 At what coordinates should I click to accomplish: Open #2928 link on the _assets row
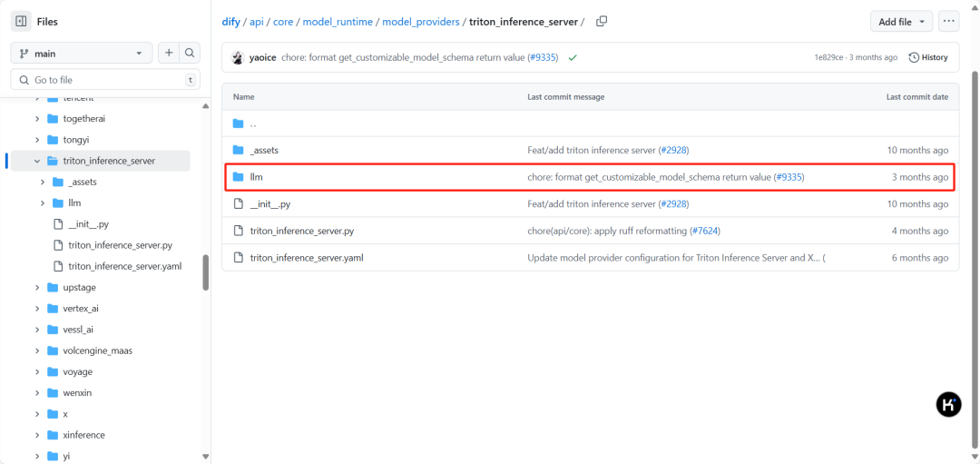(x=673, y=150)
